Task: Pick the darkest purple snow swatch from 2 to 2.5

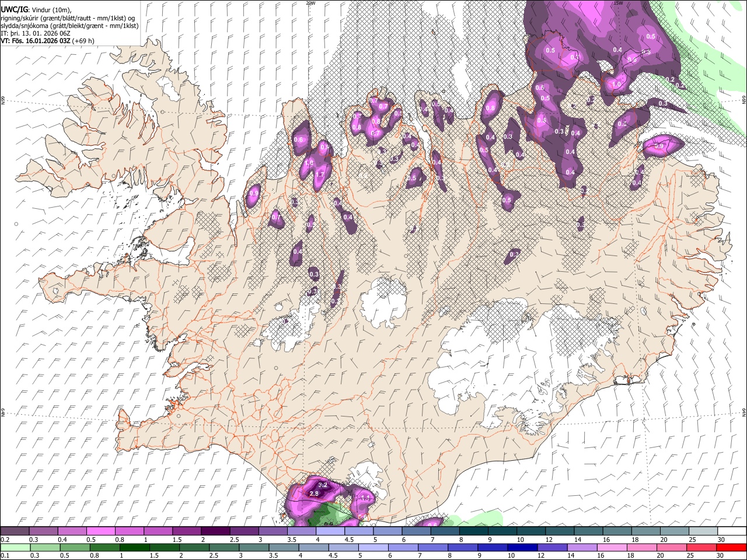Action: tap(215, 531)
